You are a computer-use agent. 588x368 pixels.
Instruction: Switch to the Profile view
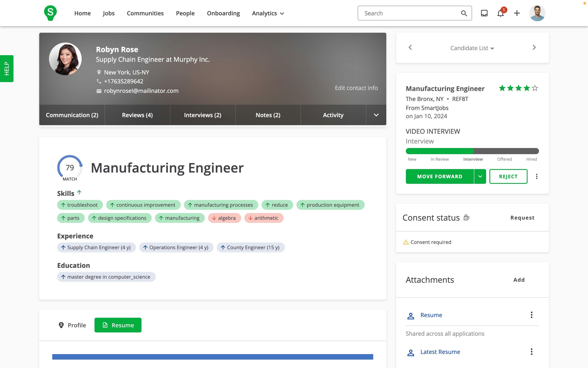click(x=72, y=325)
